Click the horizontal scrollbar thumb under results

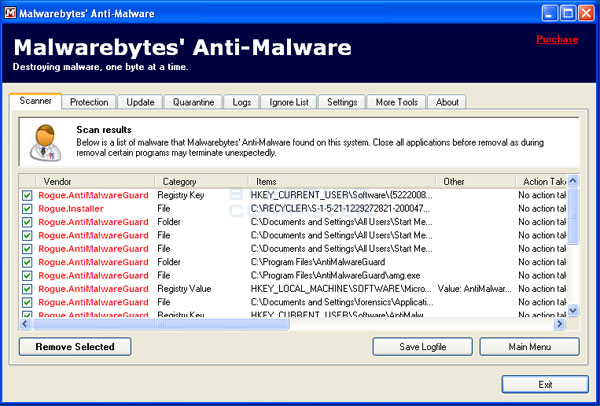161,324
